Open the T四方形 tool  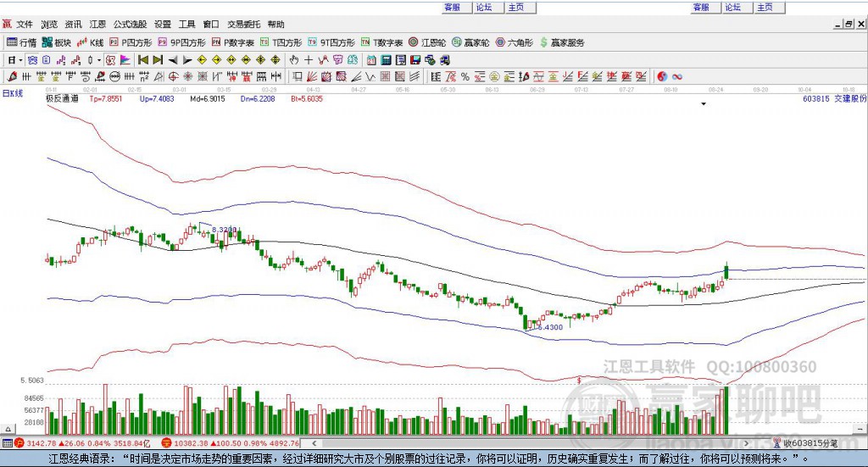pyautogui.click(x=281, y=42)
